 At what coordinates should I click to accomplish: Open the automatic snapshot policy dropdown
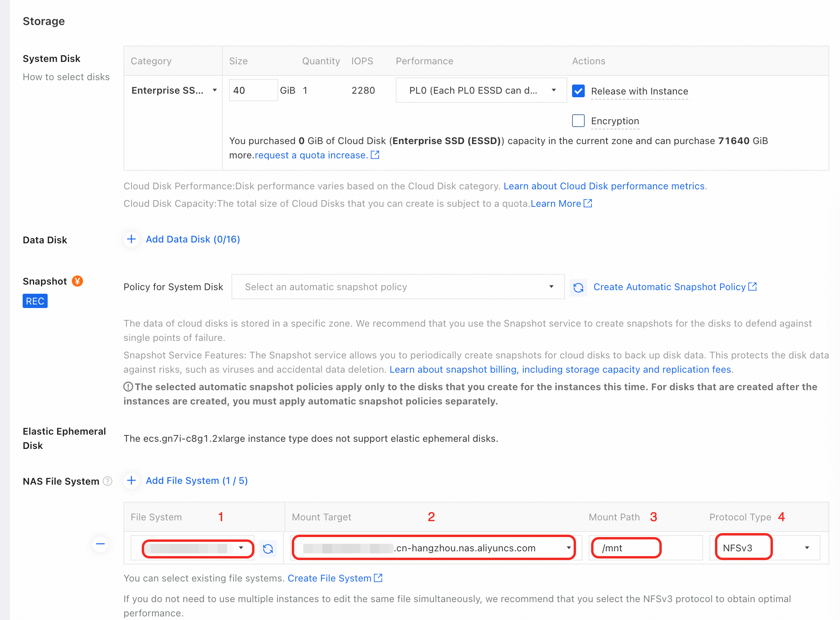[398, 287]
